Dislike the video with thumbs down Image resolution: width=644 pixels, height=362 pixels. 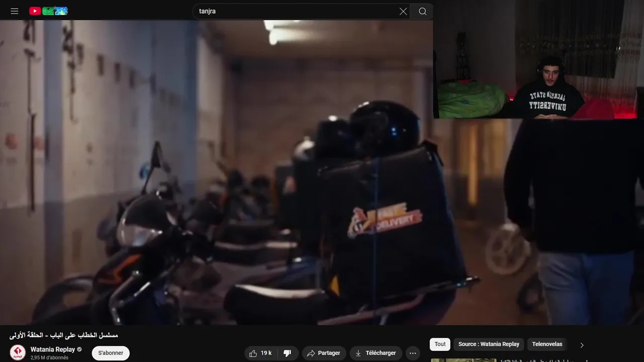tap(288, 353)
